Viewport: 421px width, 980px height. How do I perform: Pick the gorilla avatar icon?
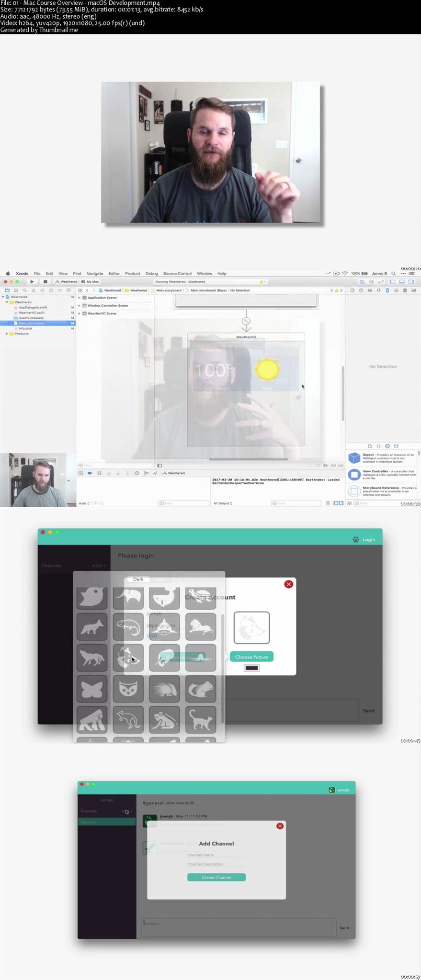click(x=92, y=720)
